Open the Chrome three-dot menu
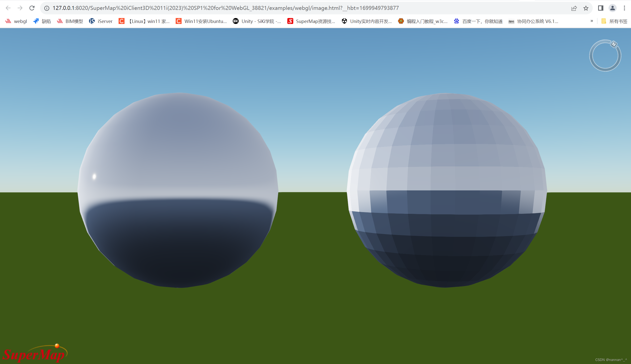This screenshot has height=364, width=631. 624,8
